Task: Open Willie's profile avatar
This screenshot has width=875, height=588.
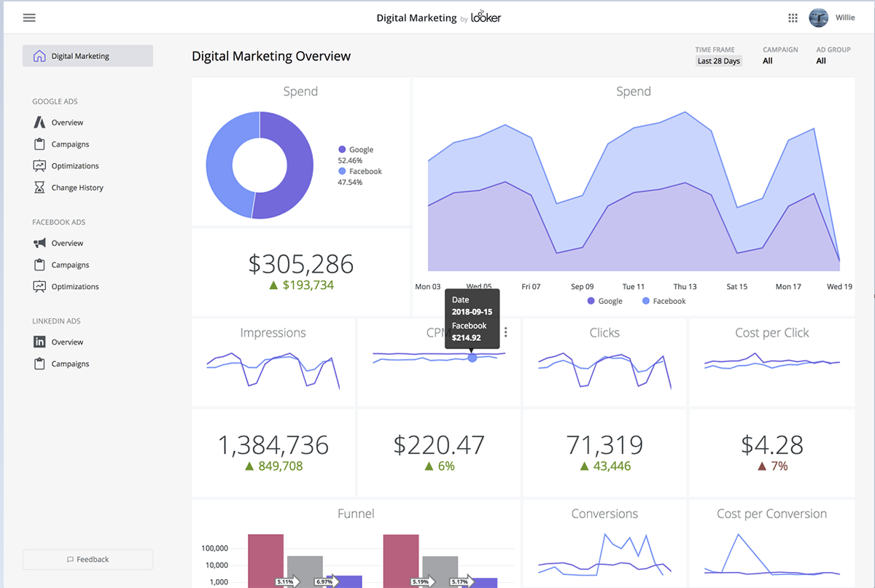Action: point(818,17)
